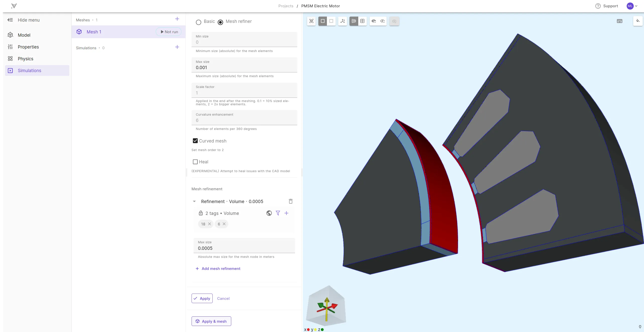Select the dotted box selection mode icon
This screenshot has height=332, width=644.
331,21
